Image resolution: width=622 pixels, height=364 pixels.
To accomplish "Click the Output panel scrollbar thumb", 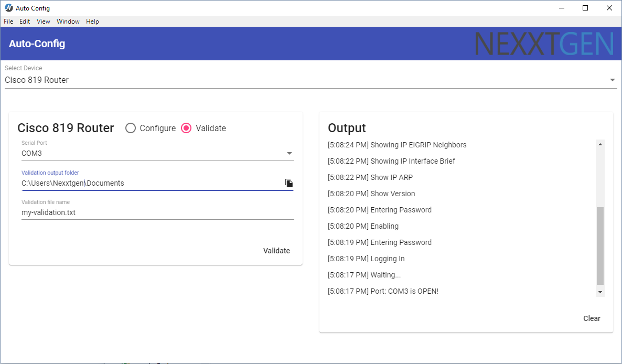I will [x=600, y=246].
